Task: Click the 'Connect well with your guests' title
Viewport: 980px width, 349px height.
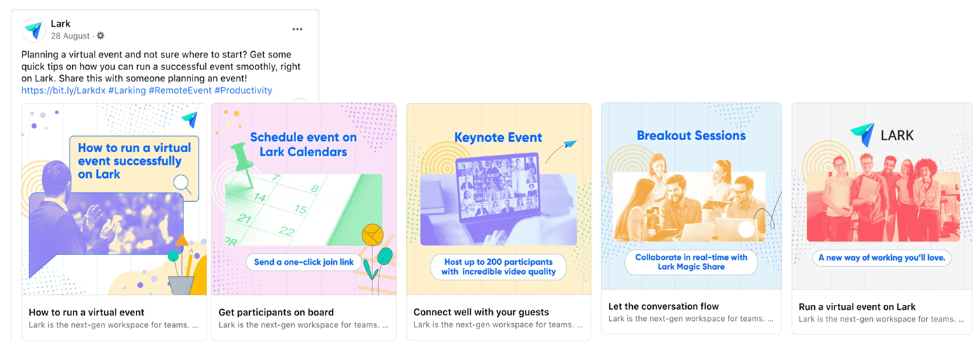Action: tap(481, 313)
